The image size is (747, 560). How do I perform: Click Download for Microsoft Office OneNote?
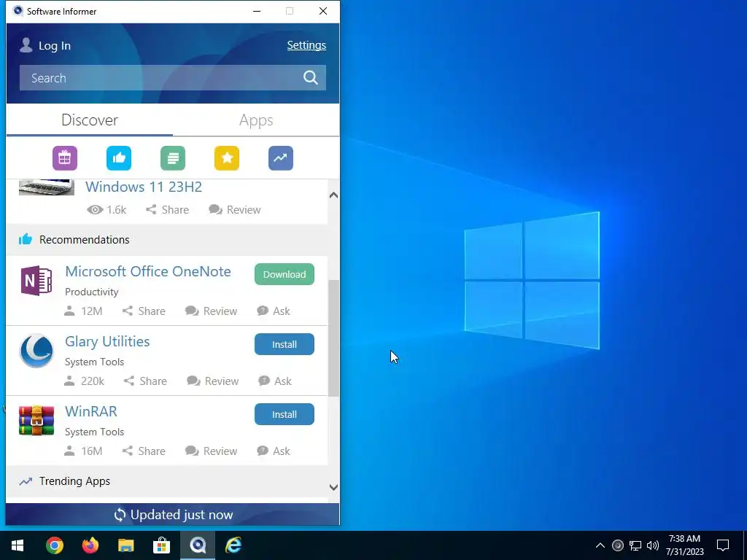285,274
